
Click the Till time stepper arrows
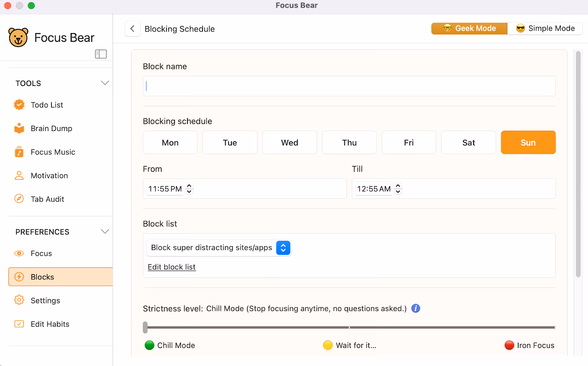tap(398, 189)
